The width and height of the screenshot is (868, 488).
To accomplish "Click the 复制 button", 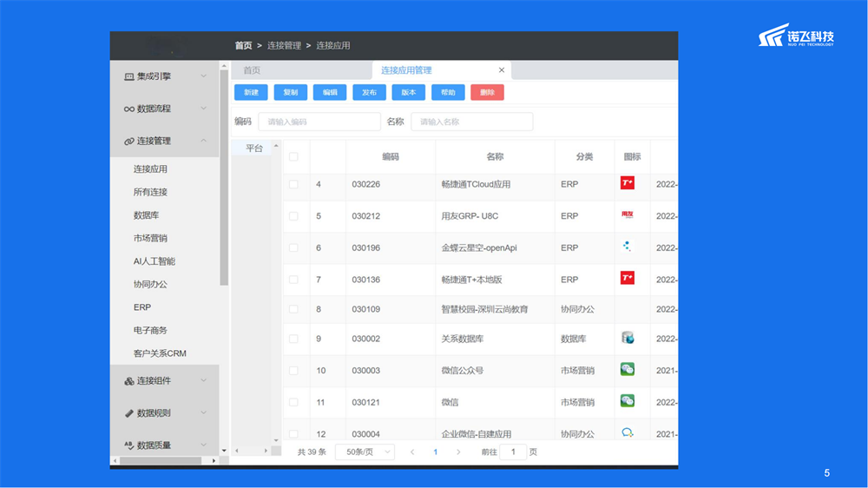I will (291, 93).
